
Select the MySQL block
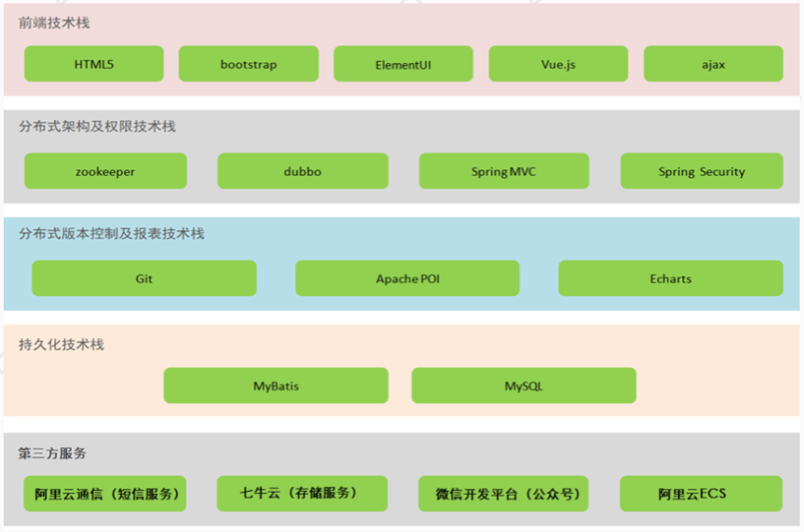coord(525,385)
